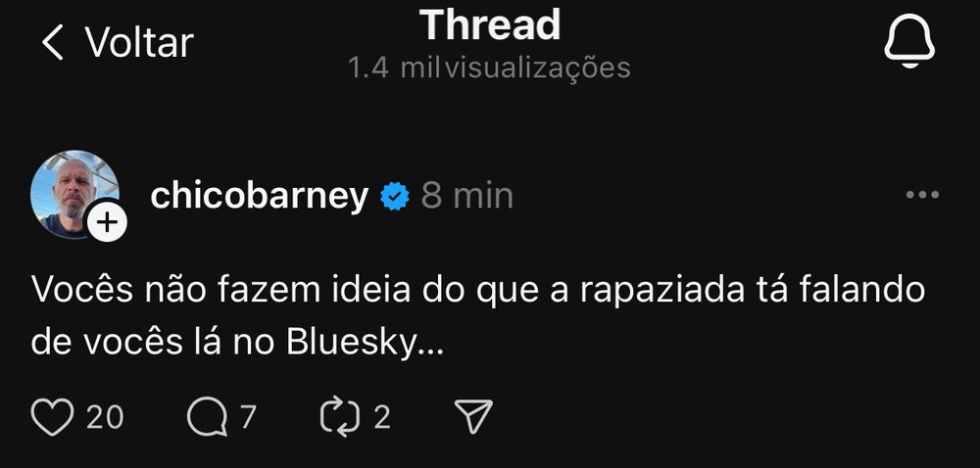The width and height of the screenshot is (980, 468).
Task: Select the post text about Bluesky
Action: [478, 317]
